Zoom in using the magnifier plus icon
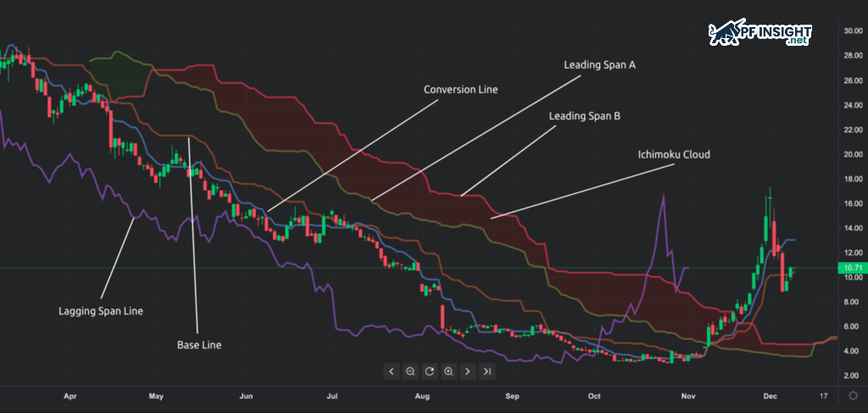The width and height of the screenshot is (868, 413). pos(448,371)
